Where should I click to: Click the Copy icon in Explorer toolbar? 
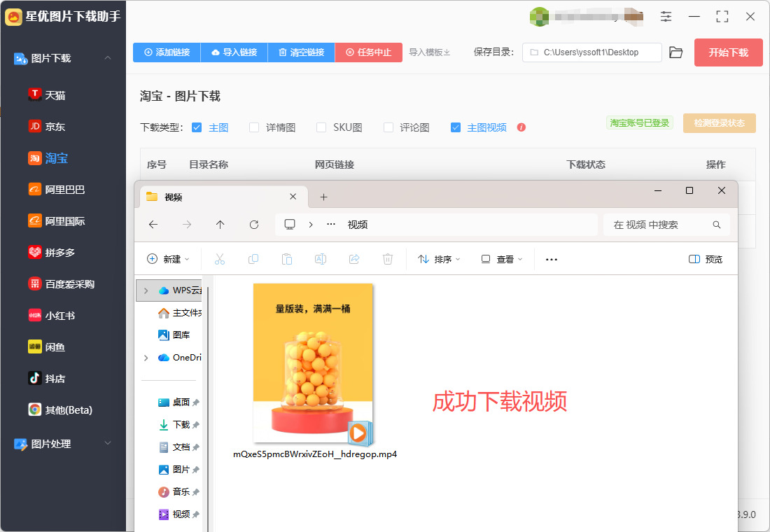tap(253, 259)
